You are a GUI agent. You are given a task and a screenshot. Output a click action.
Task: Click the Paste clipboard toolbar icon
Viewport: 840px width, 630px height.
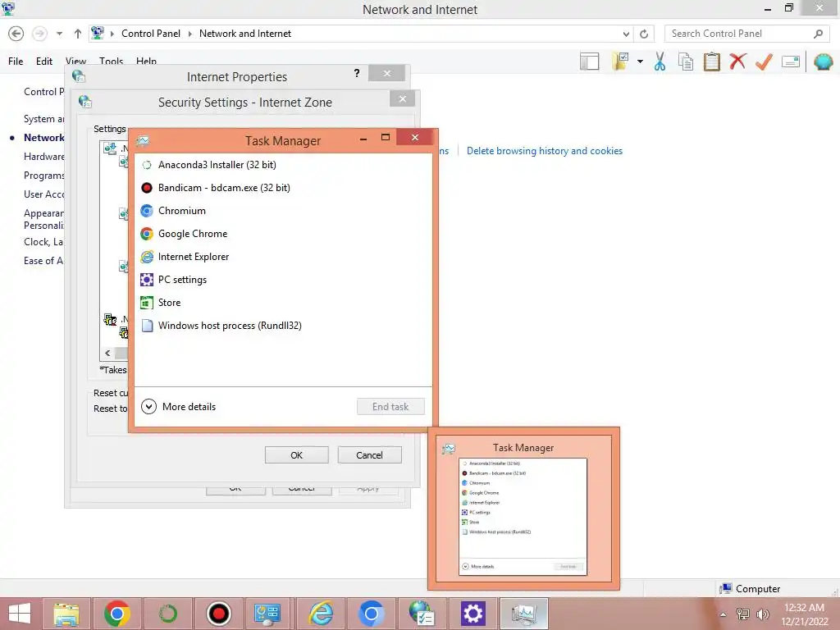tap(711, 62)
